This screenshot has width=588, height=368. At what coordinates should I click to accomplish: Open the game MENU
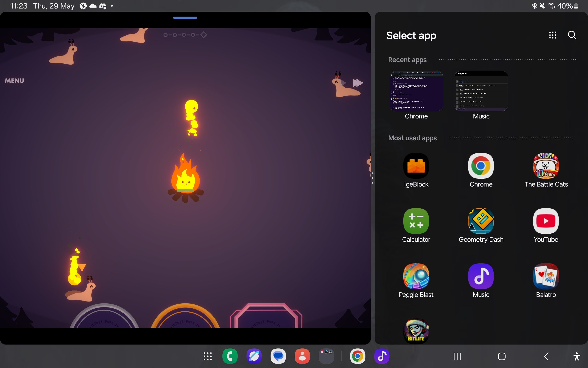coord(14,81)
